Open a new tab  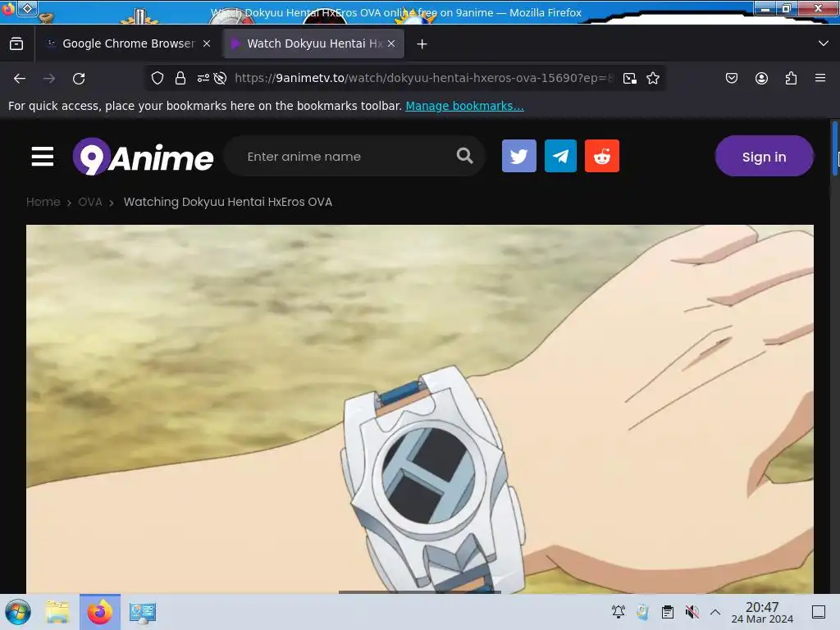click(x=422, y=44)
